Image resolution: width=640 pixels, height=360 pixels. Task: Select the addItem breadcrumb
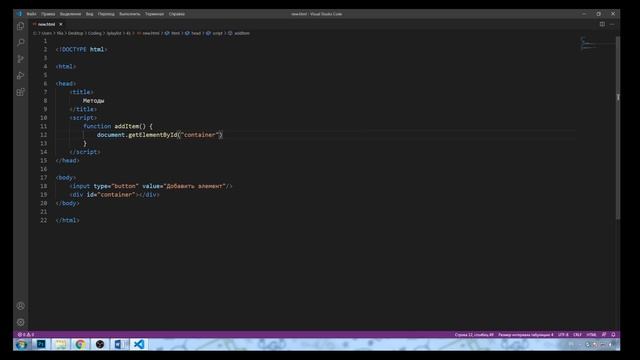(x=239, y=33)
